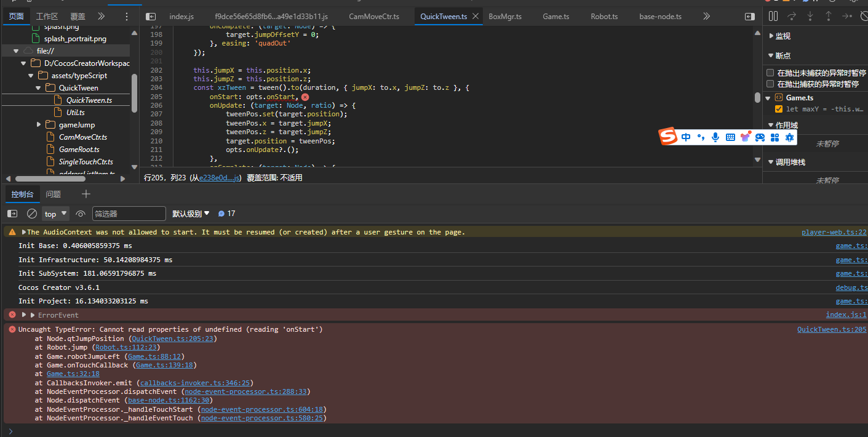Click the step over debugger arrow
The image size is (868, 437).
point(792,17)
